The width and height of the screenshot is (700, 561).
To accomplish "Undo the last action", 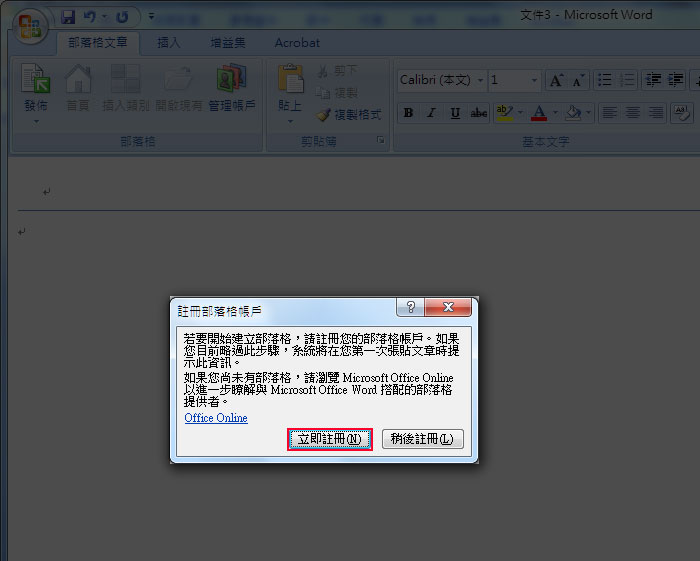I will [90, 17].
